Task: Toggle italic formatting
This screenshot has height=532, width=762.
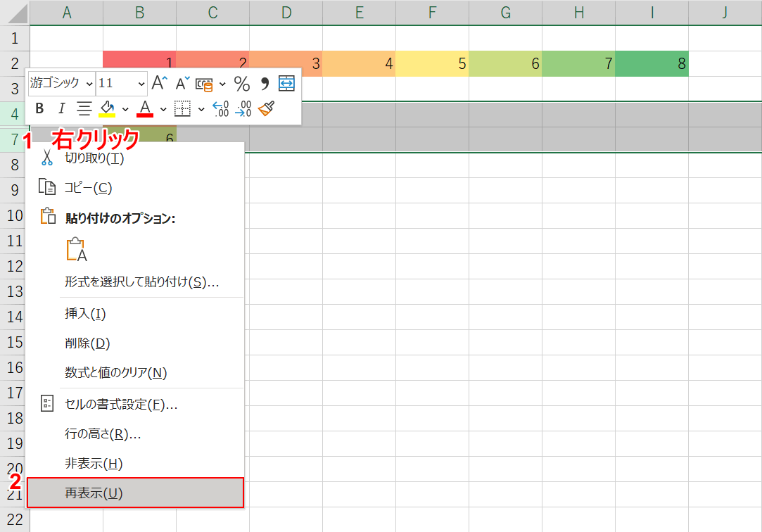Action: (x=61, y=108)
